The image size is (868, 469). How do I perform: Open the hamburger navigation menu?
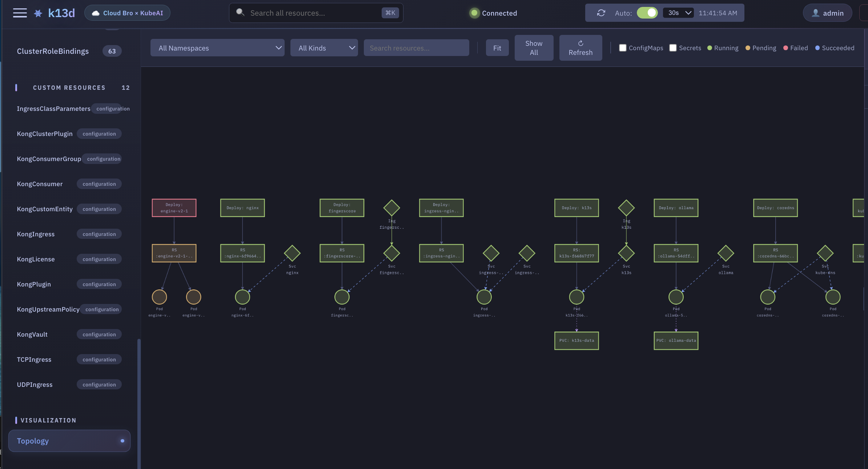[20, 12]
